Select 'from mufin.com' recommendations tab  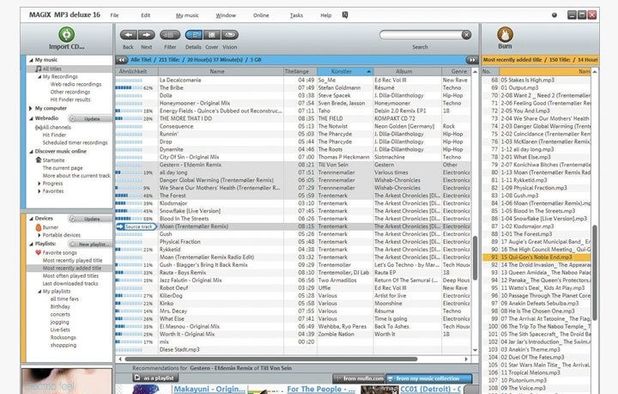tap(359, 378)
